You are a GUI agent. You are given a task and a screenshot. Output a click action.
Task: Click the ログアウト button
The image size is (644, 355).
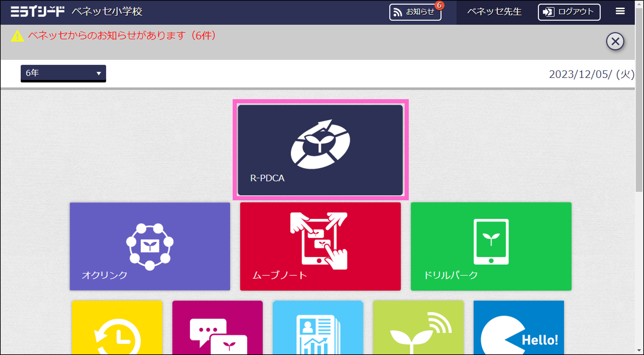569,12
